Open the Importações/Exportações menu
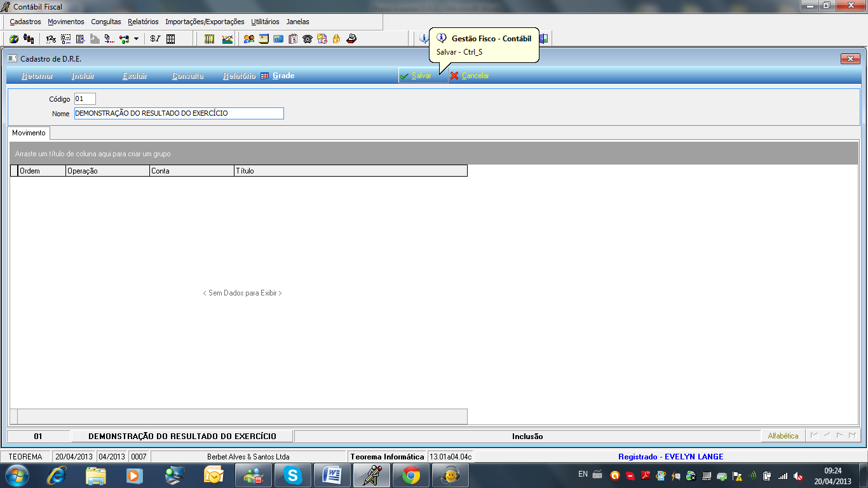 [205, 22]
